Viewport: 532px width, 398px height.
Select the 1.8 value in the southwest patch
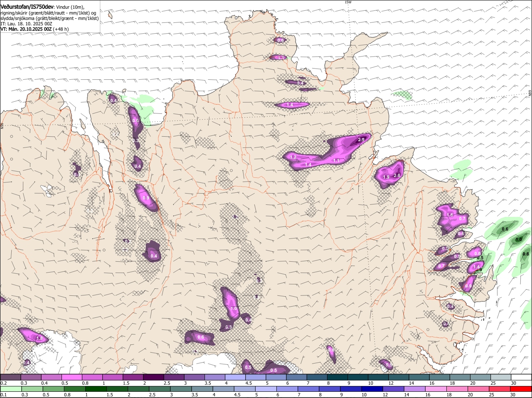39,339
